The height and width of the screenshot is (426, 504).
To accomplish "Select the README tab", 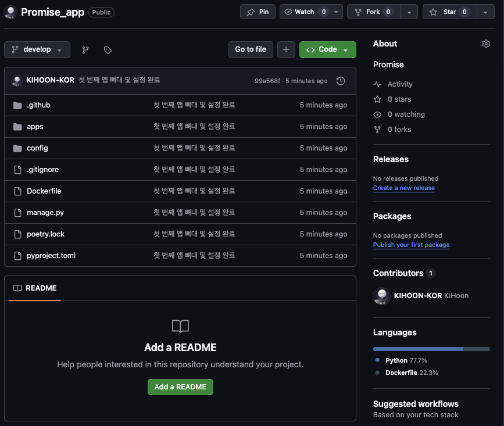I will (35, 288).
